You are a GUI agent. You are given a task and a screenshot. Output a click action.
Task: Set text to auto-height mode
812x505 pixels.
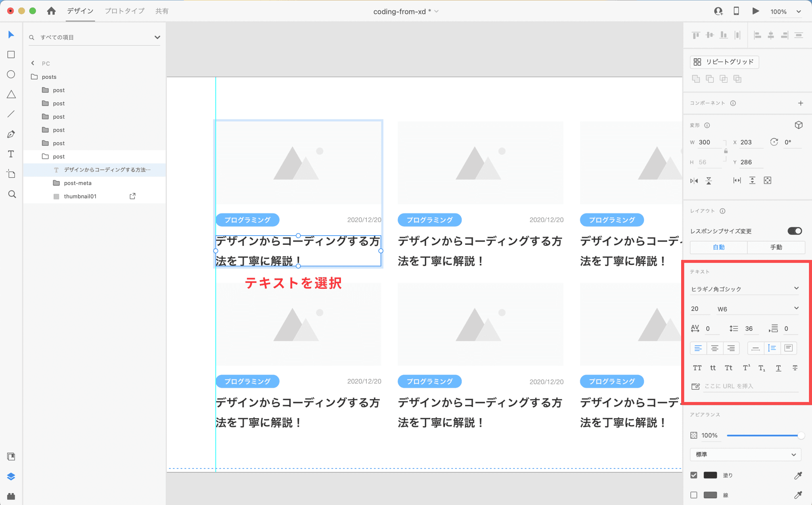[772, 348]
